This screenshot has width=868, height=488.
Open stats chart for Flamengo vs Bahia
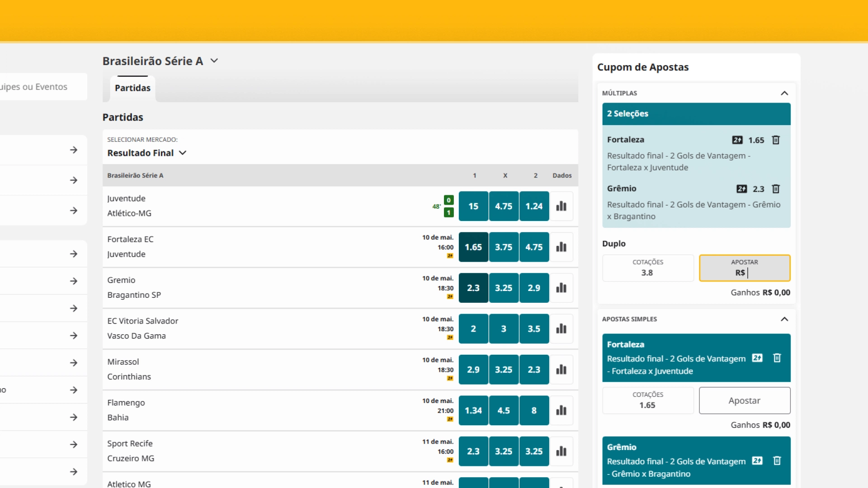[x=561, y=410]
